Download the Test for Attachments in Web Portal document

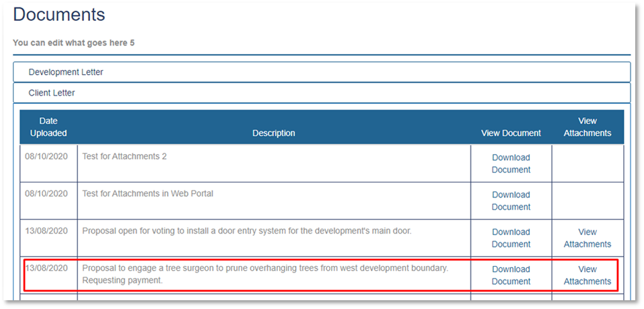(x=510, y=201)
